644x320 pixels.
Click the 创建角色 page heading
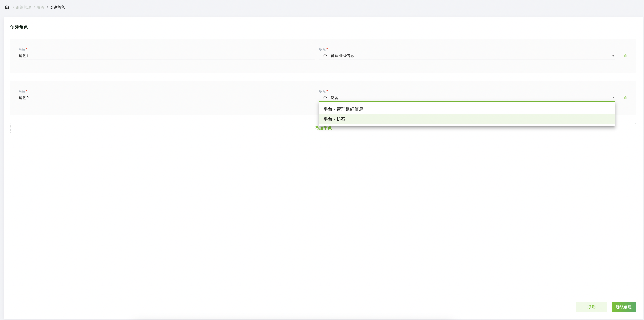19,27
